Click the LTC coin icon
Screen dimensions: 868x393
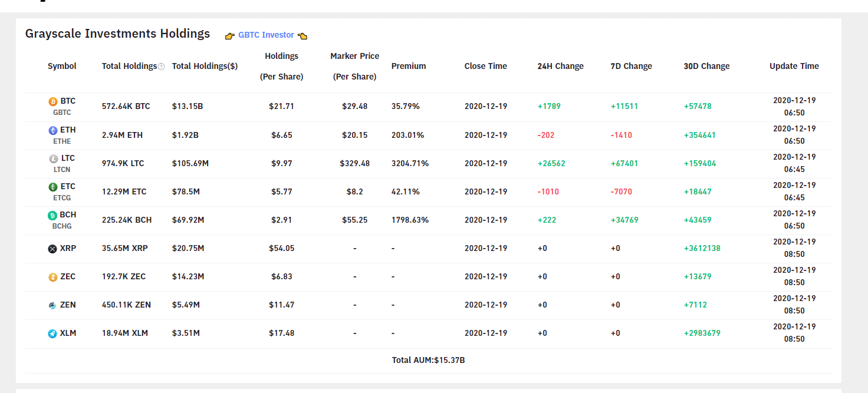coord(53,158)
